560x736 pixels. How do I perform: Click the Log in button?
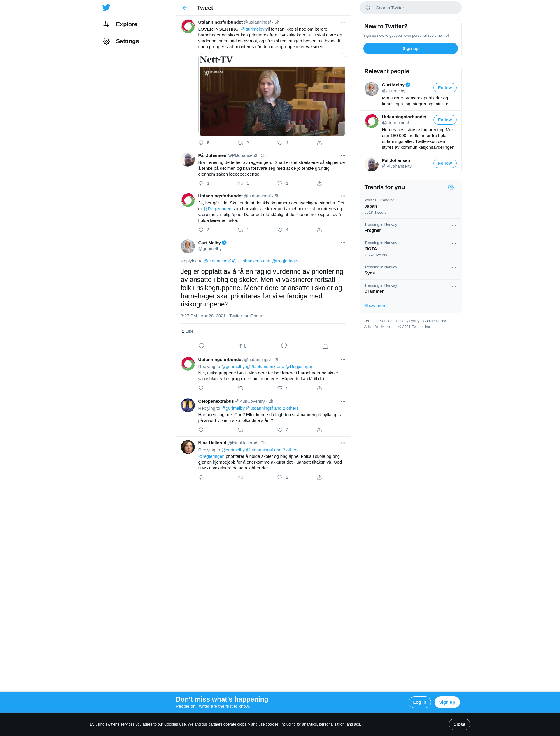point(419,702)
